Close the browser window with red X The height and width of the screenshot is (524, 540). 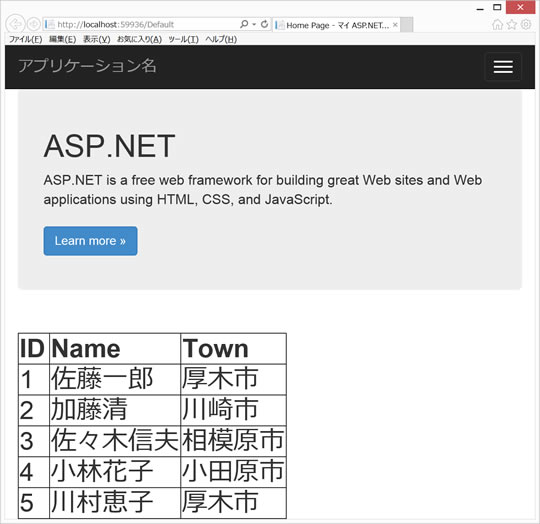520,8
